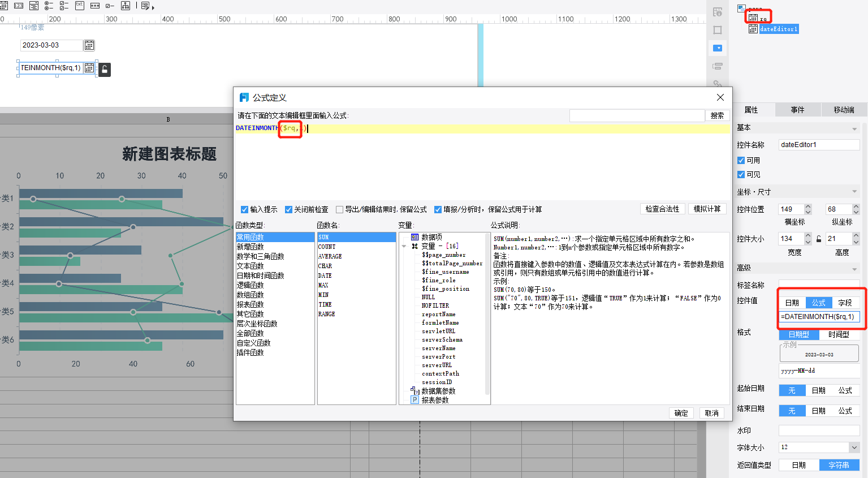The height and width of the screenshot is (478, 868).
Task: Open the hyperlink sidebar icon
Action: 718,83
